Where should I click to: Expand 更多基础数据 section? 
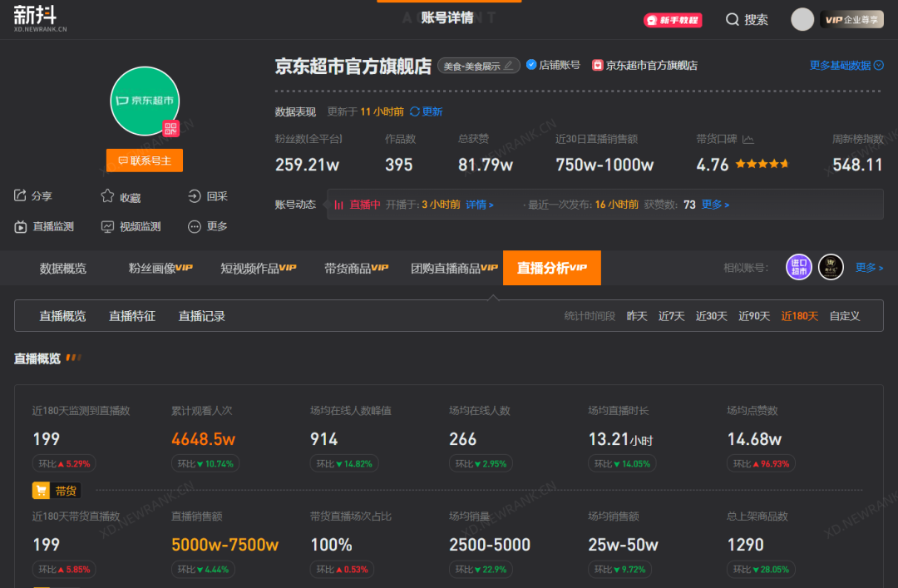point(846,65)
